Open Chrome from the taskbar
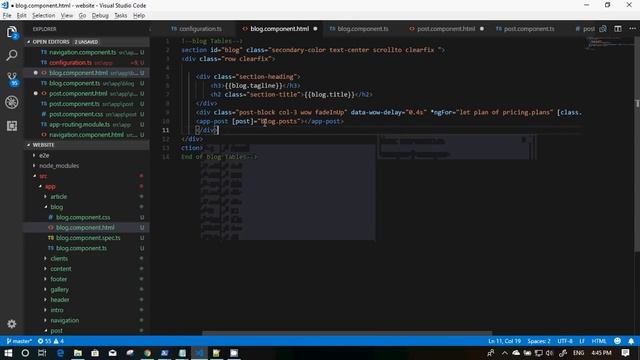Image resolution: width=640 pixels, height=360 pixels. pos(147,353)
